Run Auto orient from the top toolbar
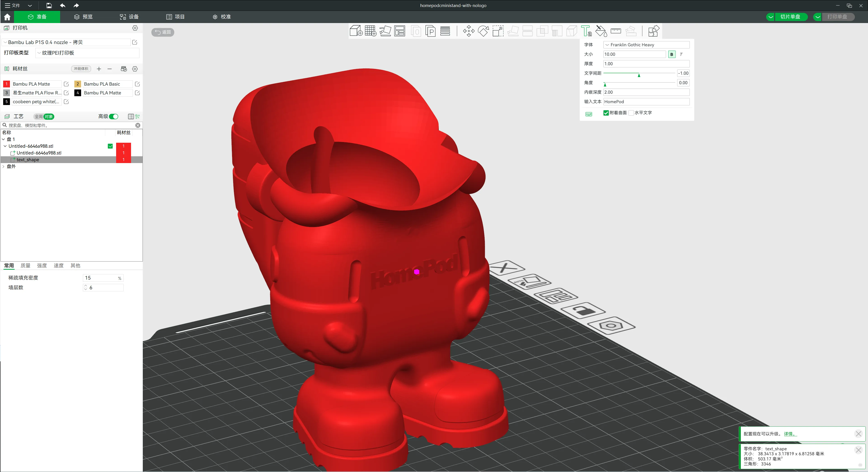 [385, 31]
